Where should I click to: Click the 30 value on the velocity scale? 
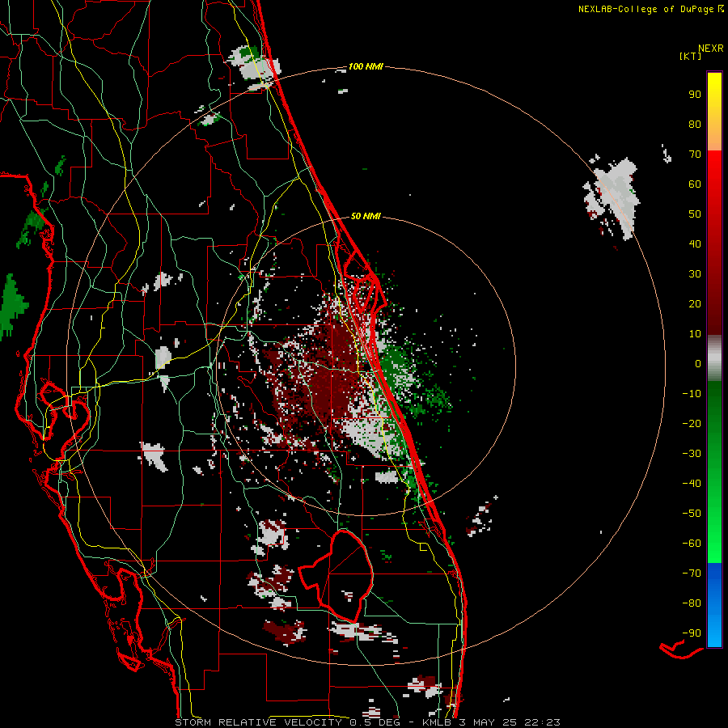(695, 274)
